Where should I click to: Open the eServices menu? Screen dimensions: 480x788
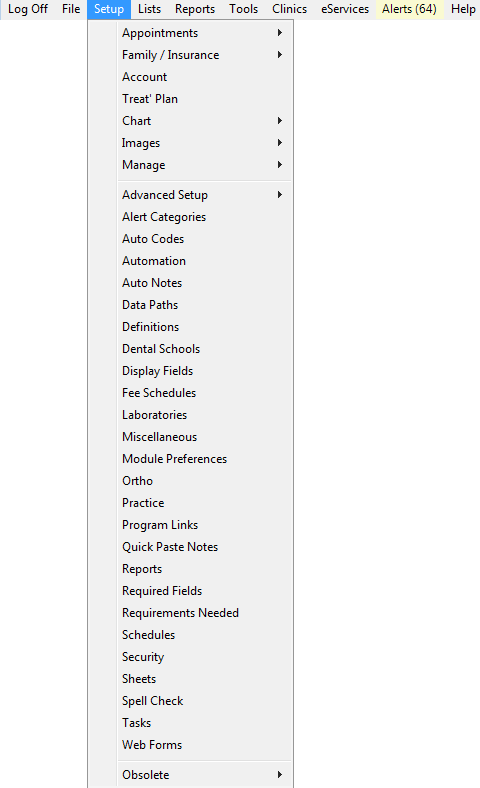point(345,9)
